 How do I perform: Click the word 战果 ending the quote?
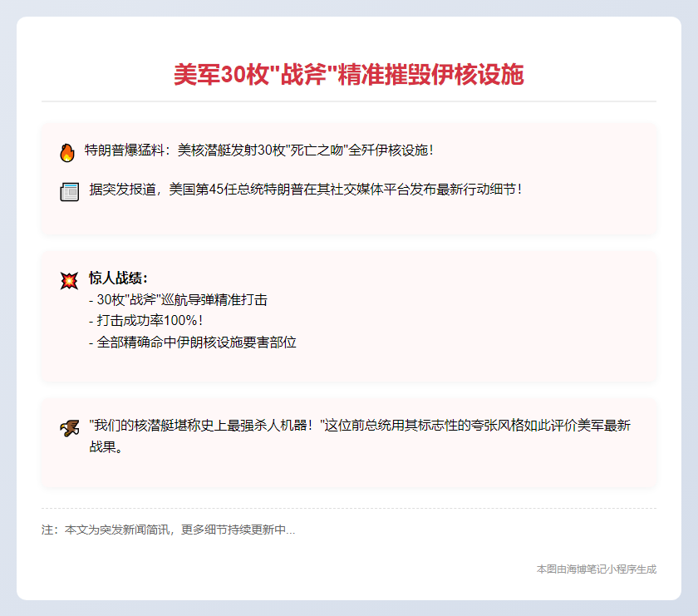click(x=104, y=447)
